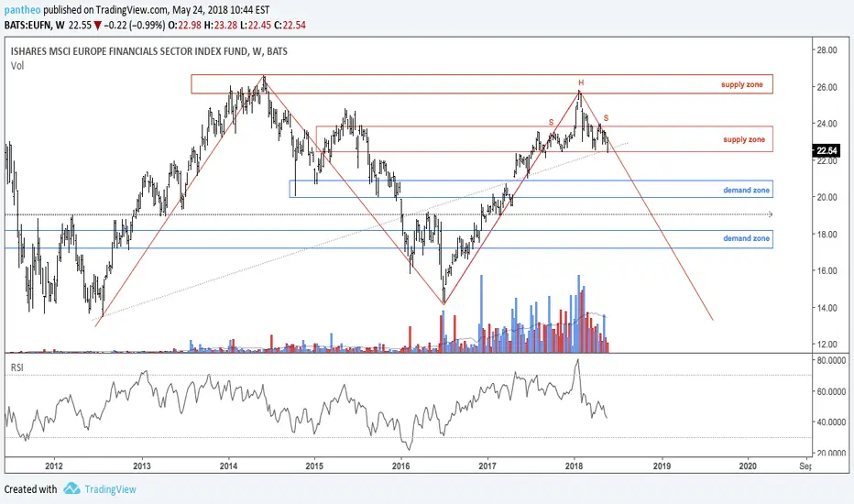
Task: Click the 12.00 price axis label
Action: (827, 345)
